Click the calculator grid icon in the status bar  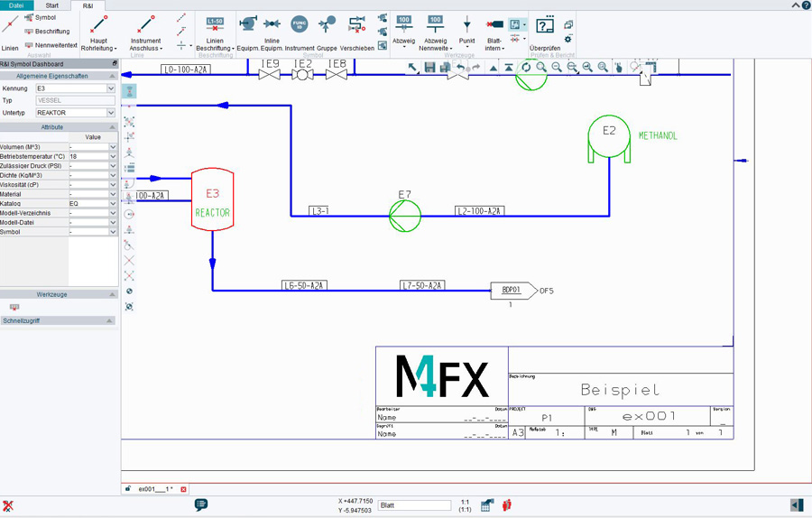[x=487, y=505]
